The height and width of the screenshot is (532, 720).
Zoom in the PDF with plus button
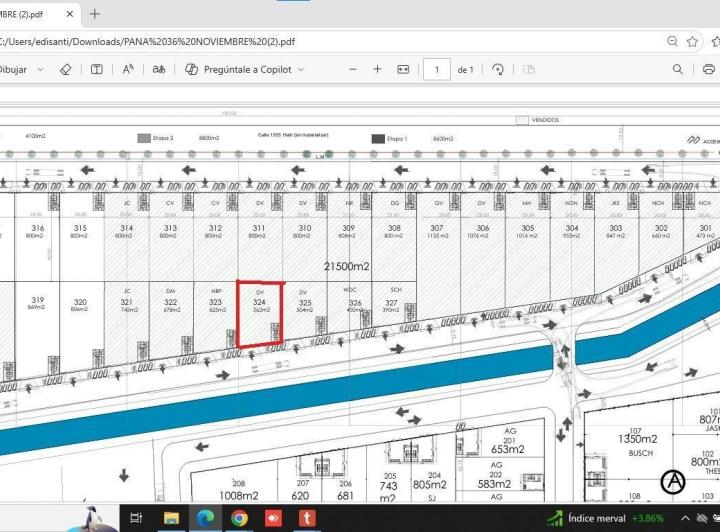(x=377, y=70)
